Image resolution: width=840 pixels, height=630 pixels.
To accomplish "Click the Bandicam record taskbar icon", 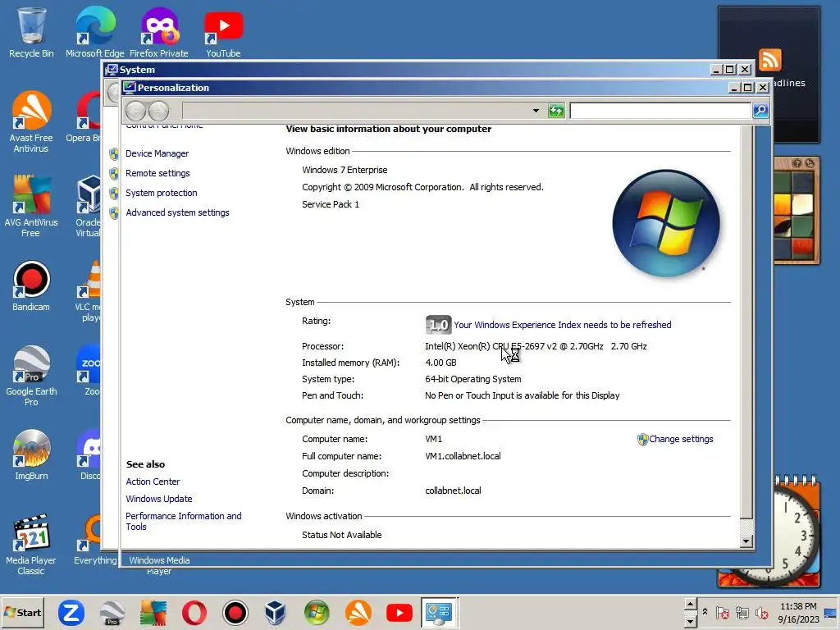I will point(235,613).
